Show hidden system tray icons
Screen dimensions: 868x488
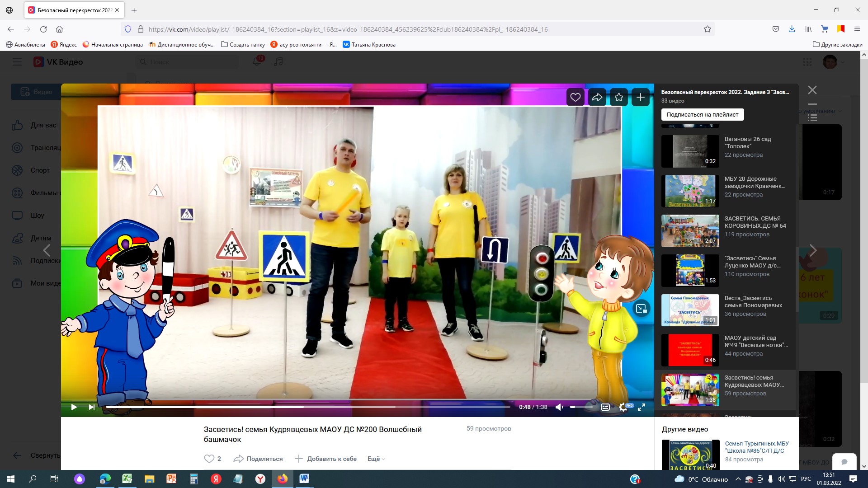click(738, 479)
